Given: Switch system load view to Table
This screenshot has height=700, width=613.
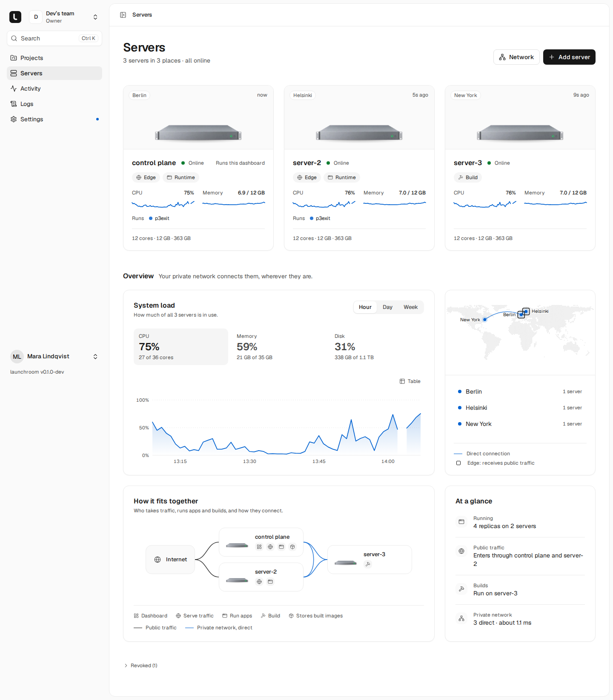Looking at the screenshot, I should 410,381.
